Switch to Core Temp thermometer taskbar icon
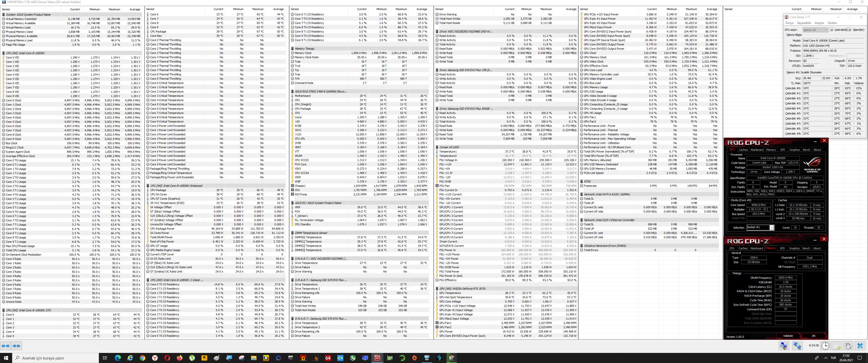Viewport: 868px width, 363px height. coord(451,358)
